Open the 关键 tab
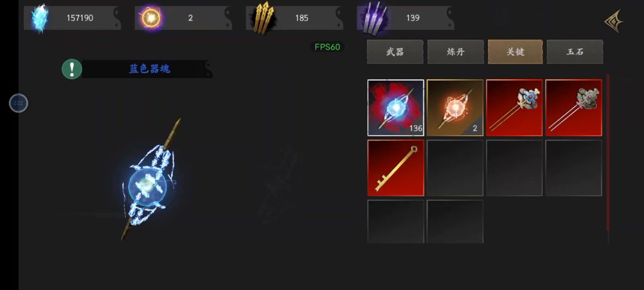 [515, 52]
